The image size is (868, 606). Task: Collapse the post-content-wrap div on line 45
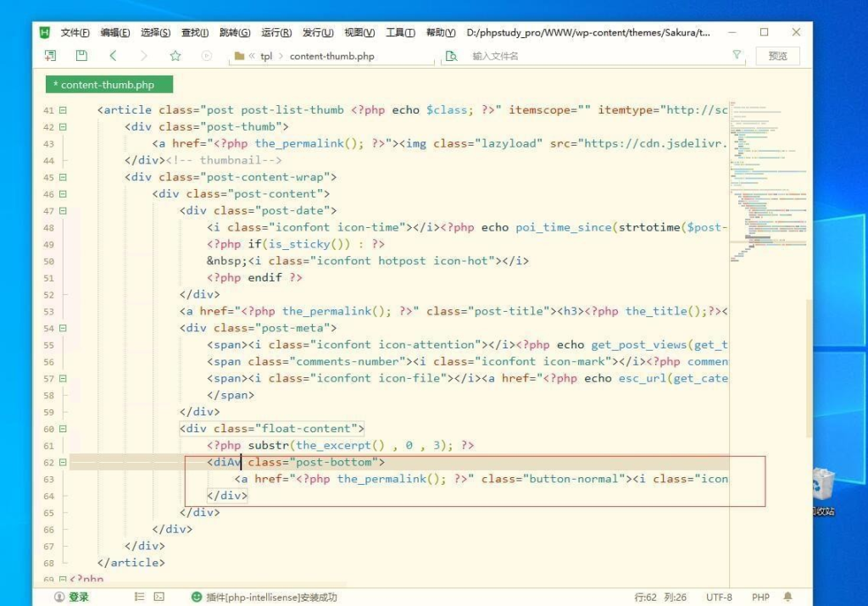point(63,177)
